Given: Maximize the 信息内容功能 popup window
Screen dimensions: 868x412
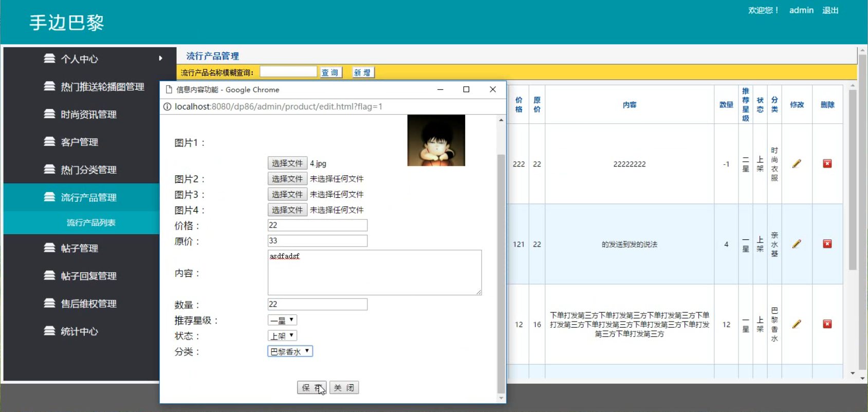Looking at the screenshot, I should (x=466, y=89).
